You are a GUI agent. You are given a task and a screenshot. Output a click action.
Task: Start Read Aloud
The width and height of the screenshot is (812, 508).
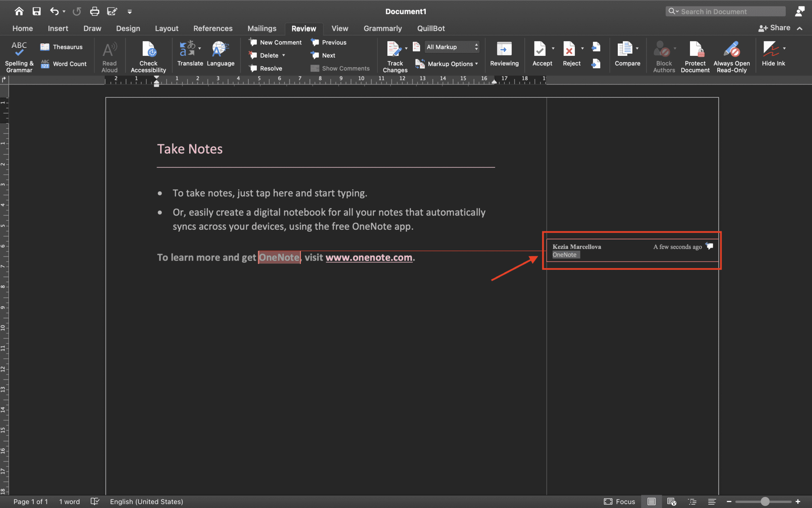tap(109, 56)
